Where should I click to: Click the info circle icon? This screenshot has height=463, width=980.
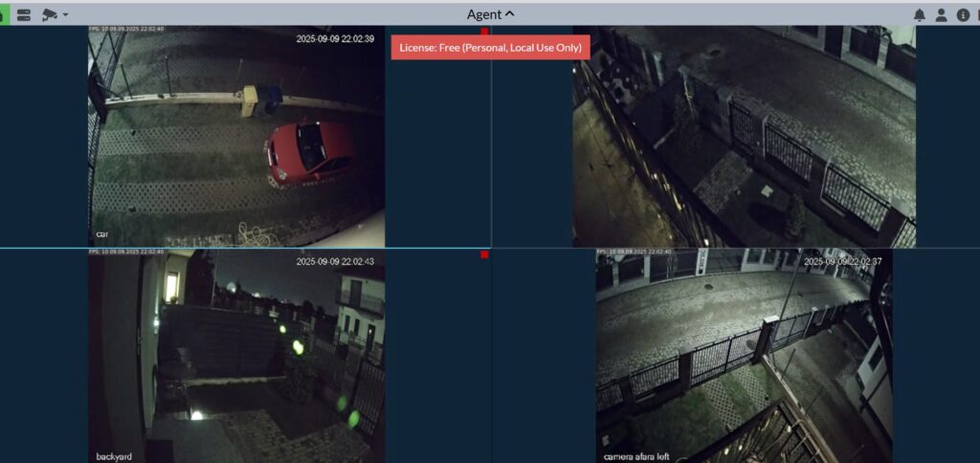[x=963, y=14]
